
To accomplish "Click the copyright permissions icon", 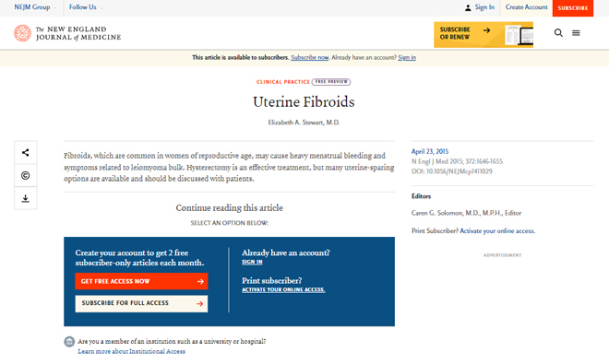I will [26, 175].
